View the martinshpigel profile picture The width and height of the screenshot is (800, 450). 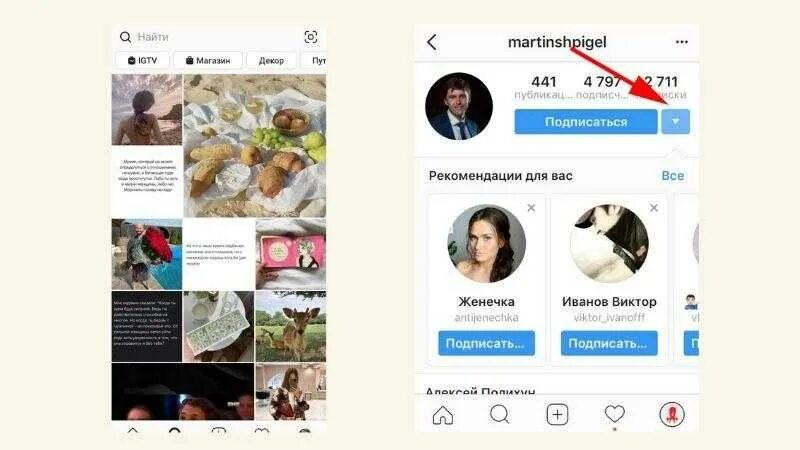459,106
